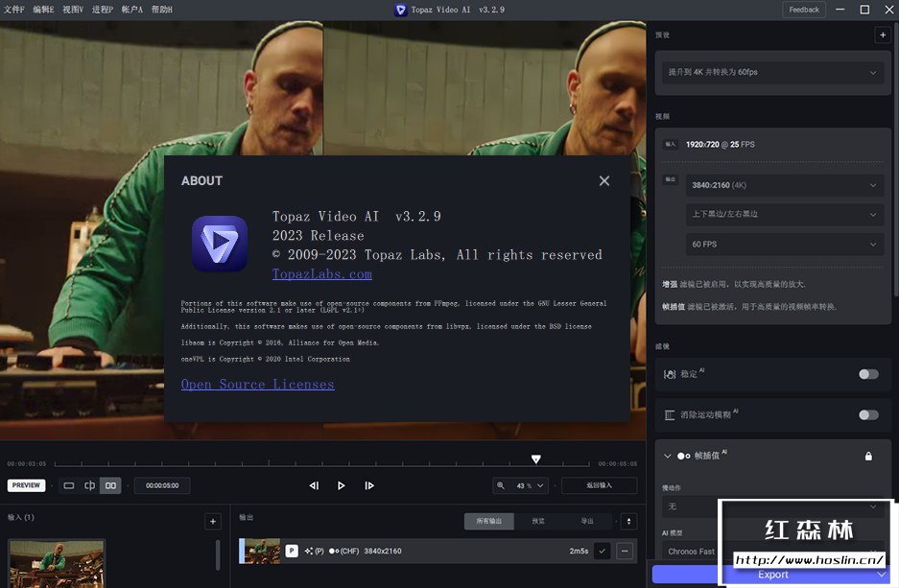Step back one frame
The height and width of the screenshot is (588, 899).
pos(314,485)
